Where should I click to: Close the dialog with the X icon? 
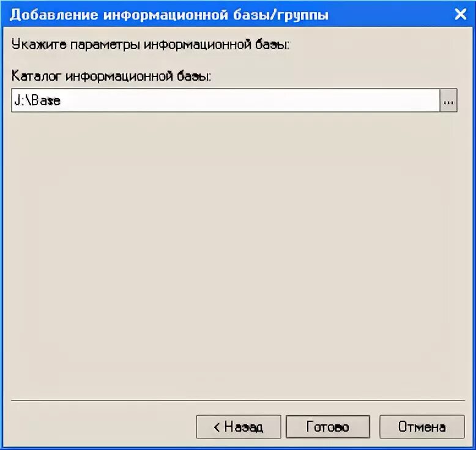(x=460, y=14)
